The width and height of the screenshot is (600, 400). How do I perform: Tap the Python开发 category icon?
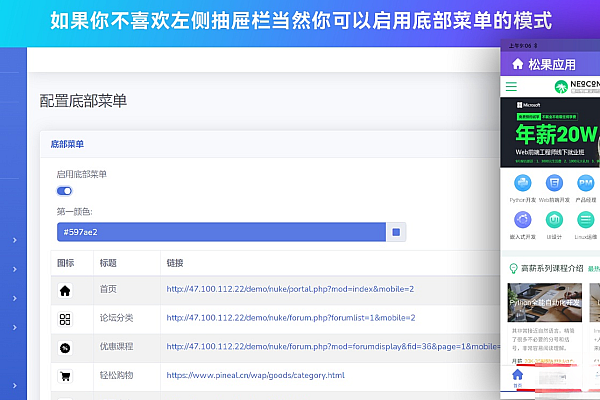pyautogui.click(x=523, y=183)
